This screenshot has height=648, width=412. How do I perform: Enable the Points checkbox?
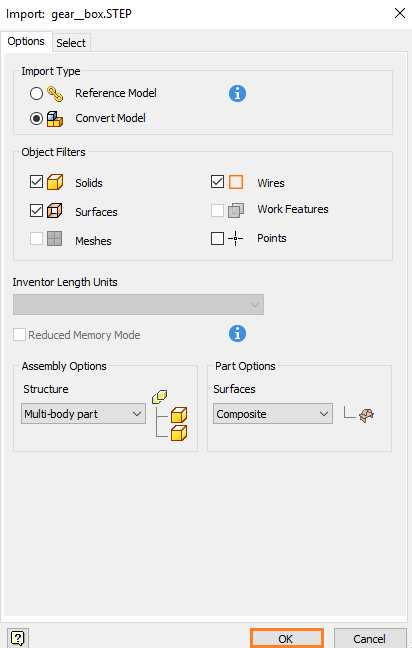[217, 238]
